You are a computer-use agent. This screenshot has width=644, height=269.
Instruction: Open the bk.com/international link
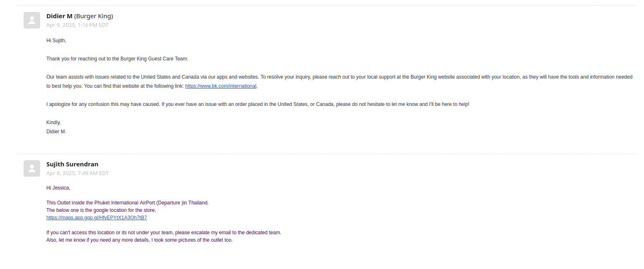click(x=221, y=86)
